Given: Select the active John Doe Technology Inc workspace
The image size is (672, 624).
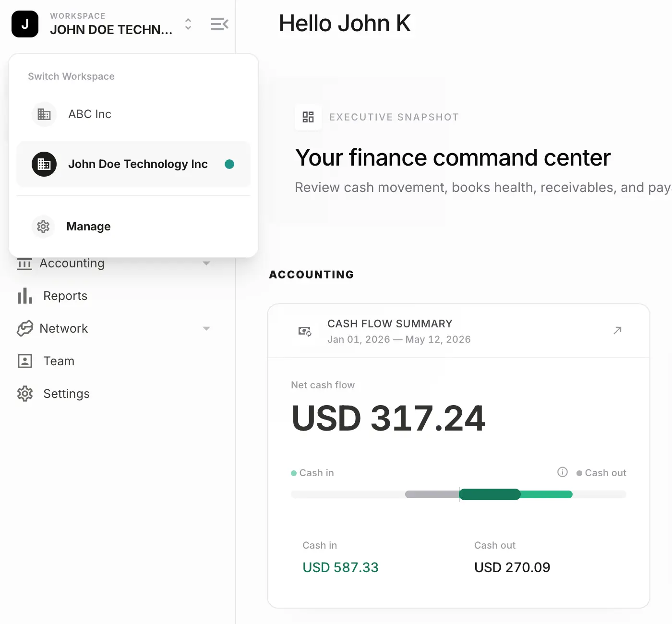Looking at the screenshot, I should click(134, 164).
